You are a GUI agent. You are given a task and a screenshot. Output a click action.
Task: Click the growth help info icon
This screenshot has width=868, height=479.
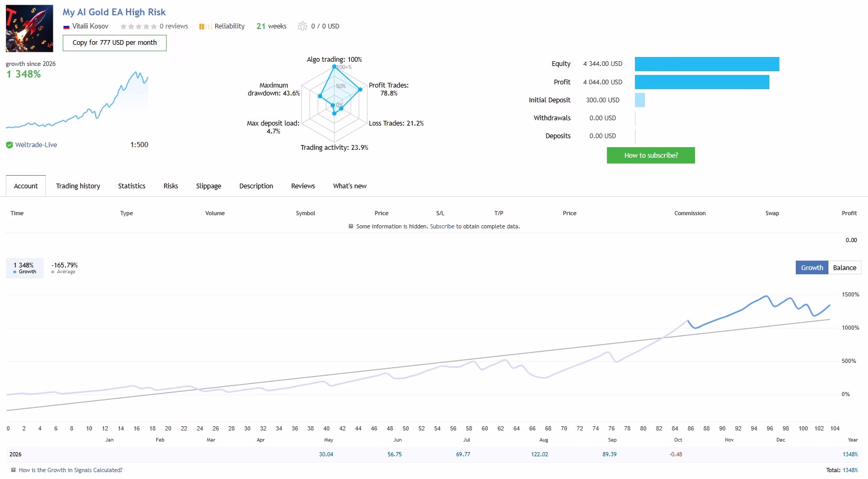point(13,470)
